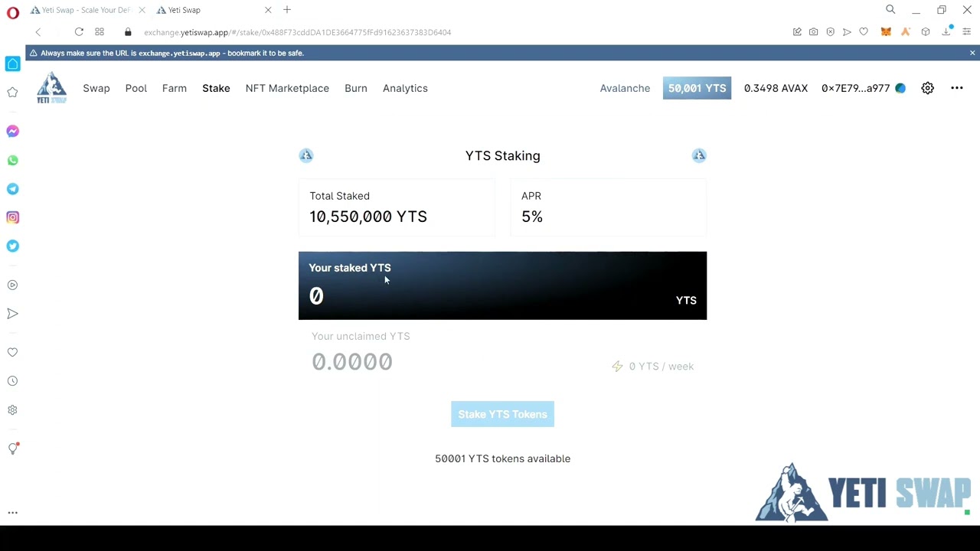Select the Avalanche network selector
The width and height of the screenshot is (980, 551).
pos(625,88)
